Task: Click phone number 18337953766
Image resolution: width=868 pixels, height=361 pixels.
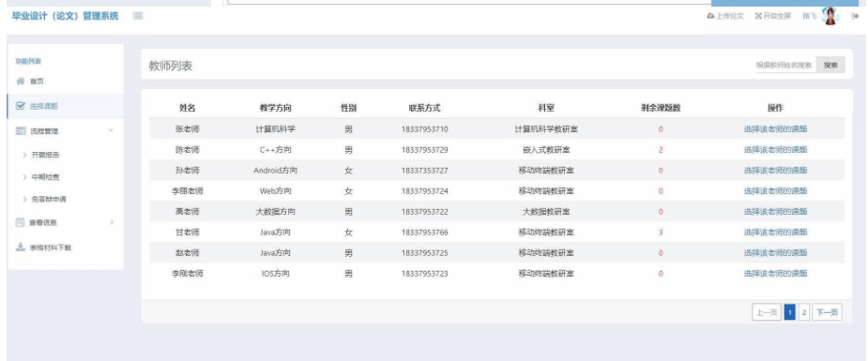Action: click(424, 233)
